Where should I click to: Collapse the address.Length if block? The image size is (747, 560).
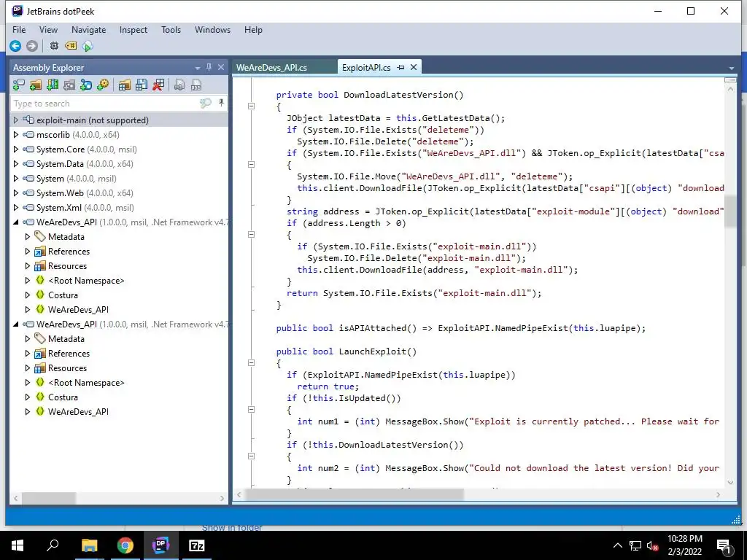coord(252,234)
